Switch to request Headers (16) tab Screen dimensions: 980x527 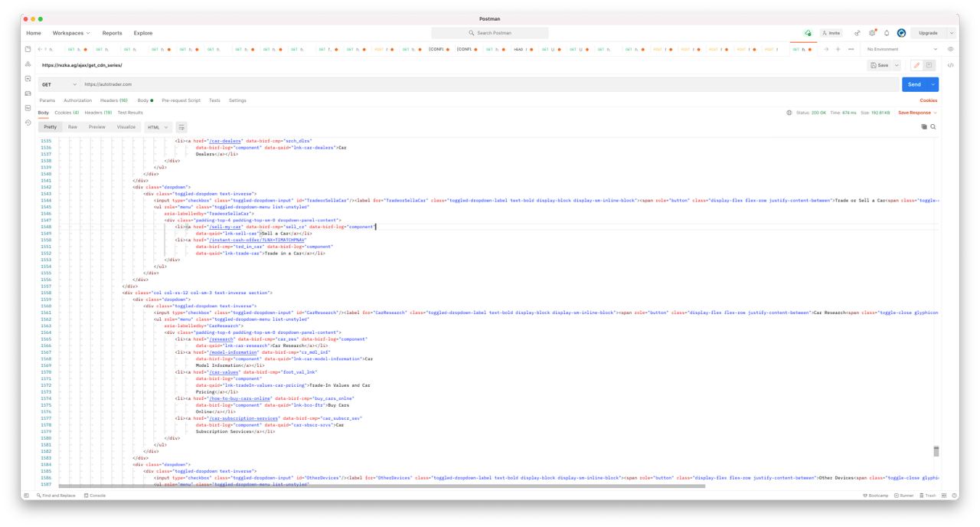[114, 100]
